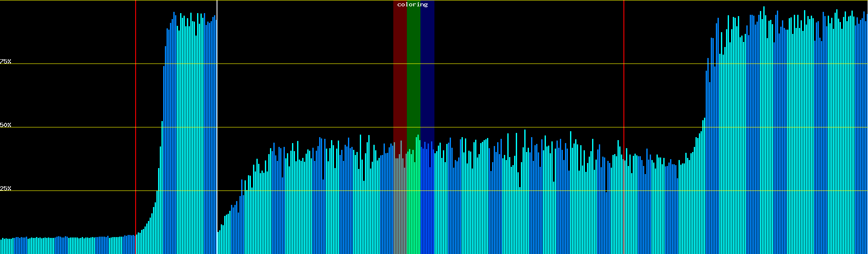
Task: Select the dark blue coloring band
Action: pos(427,63)
